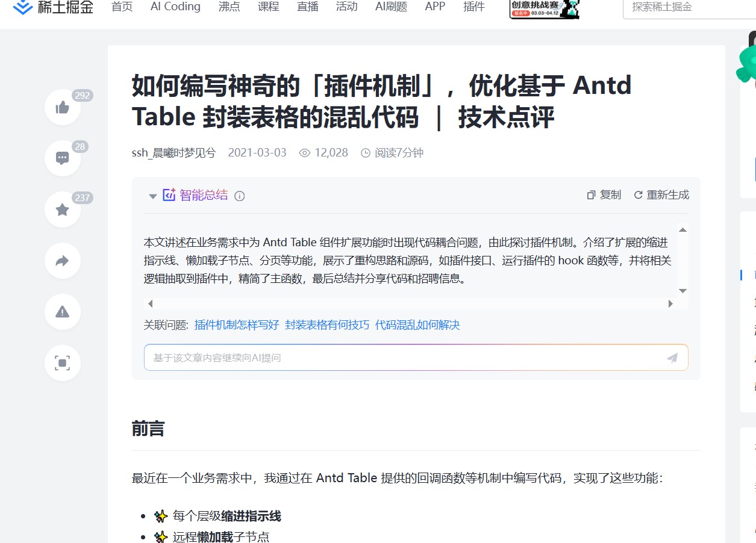Image resolution: width=756 pixels, height=543 pixels.
Task: Click summary scrollbar down arrow
Action: 683,291
